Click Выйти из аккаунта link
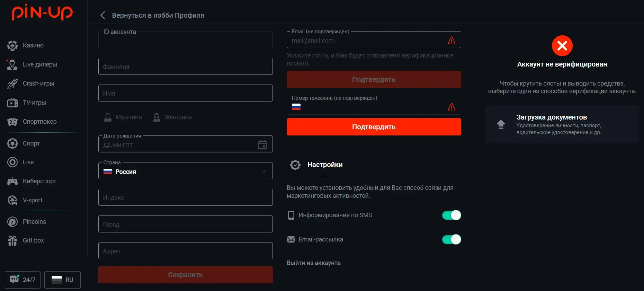 pos(314,263)
